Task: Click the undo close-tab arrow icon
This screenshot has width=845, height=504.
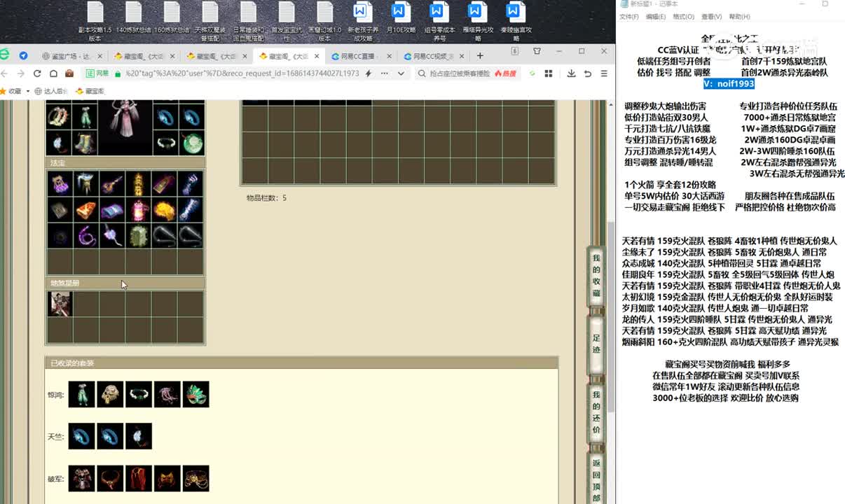Action: tap(587, 73)
